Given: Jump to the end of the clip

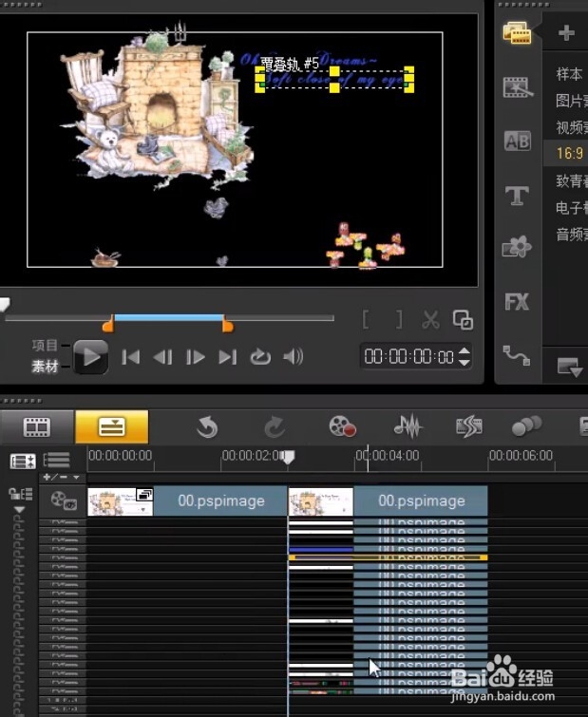Looking at the screenshot, I should point(228,357).
